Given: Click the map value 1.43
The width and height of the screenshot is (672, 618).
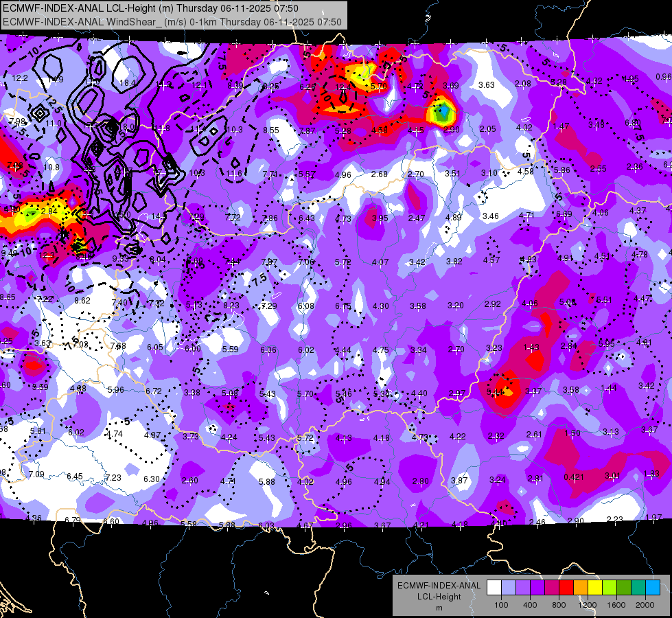Looking at the screenshot, I should point(531,347).
